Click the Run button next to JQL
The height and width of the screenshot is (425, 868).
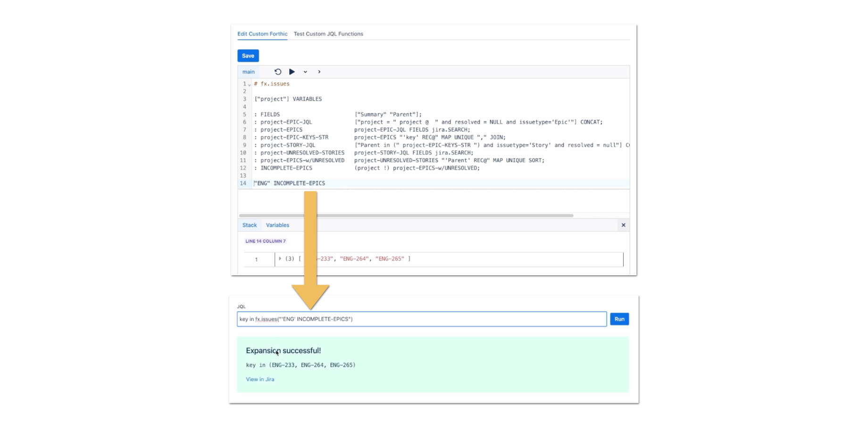pos(619,319)
